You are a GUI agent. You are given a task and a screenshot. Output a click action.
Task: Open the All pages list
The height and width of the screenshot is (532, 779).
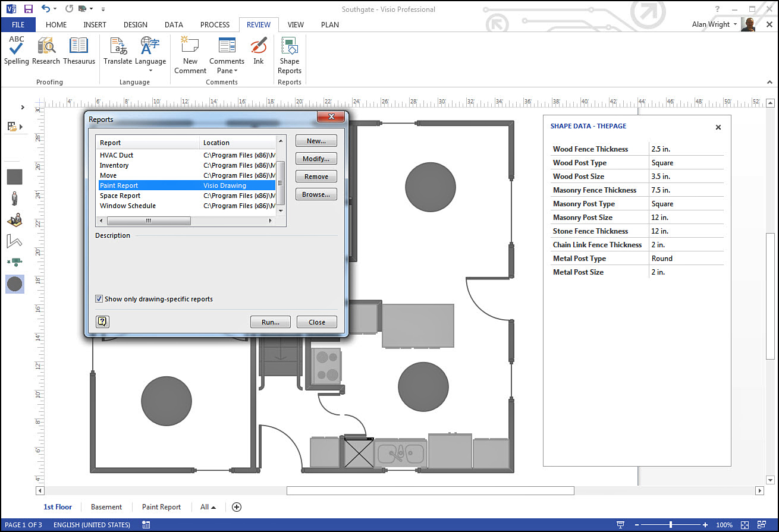point(208,507)
